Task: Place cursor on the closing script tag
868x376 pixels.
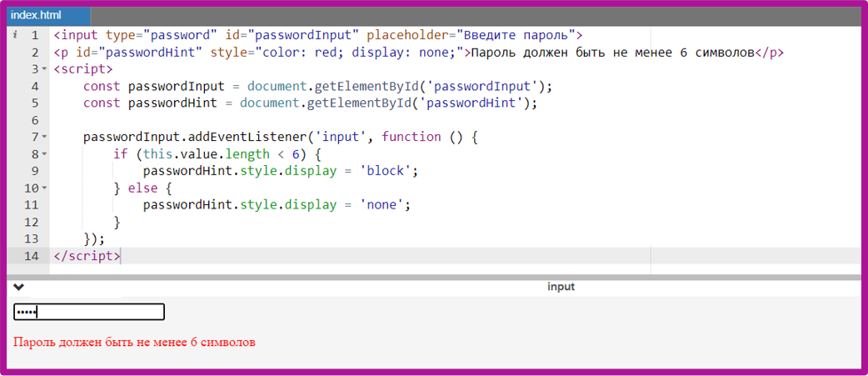Action: click(x=87, y=256)
